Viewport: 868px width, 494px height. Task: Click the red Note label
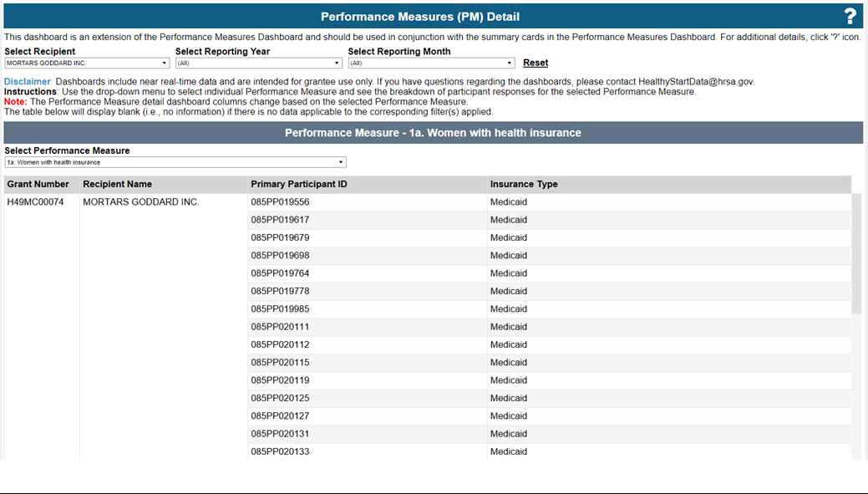coord(16,102)
